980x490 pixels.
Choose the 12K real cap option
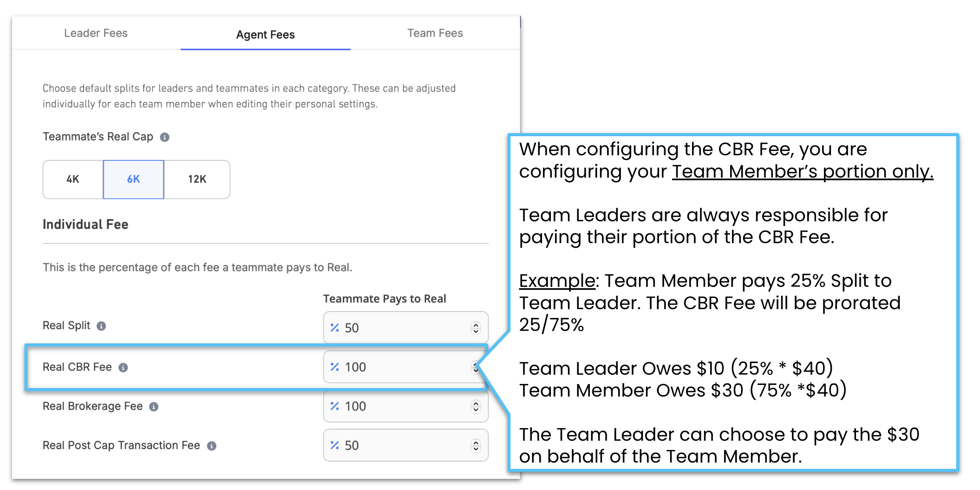pos(197,179)
